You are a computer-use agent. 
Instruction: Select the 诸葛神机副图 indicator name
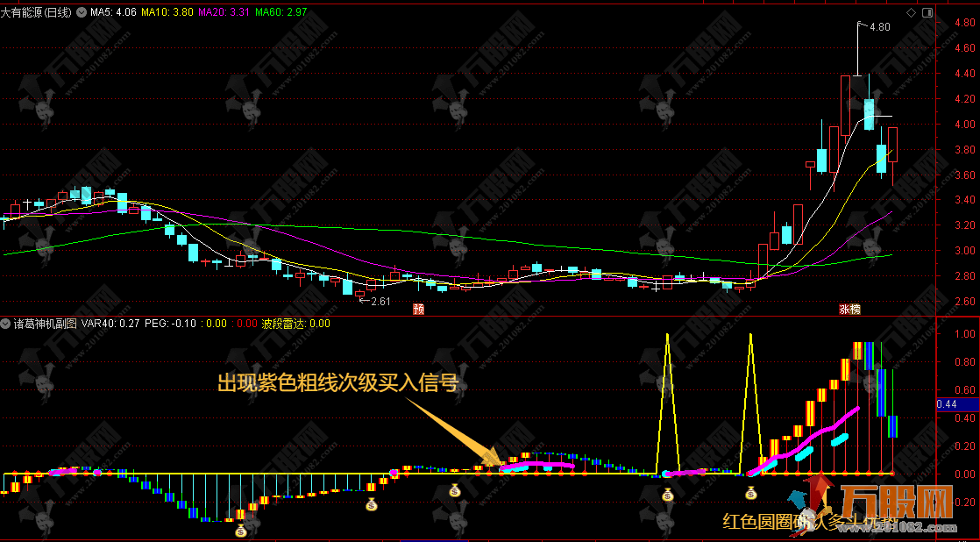coord(45,324)
